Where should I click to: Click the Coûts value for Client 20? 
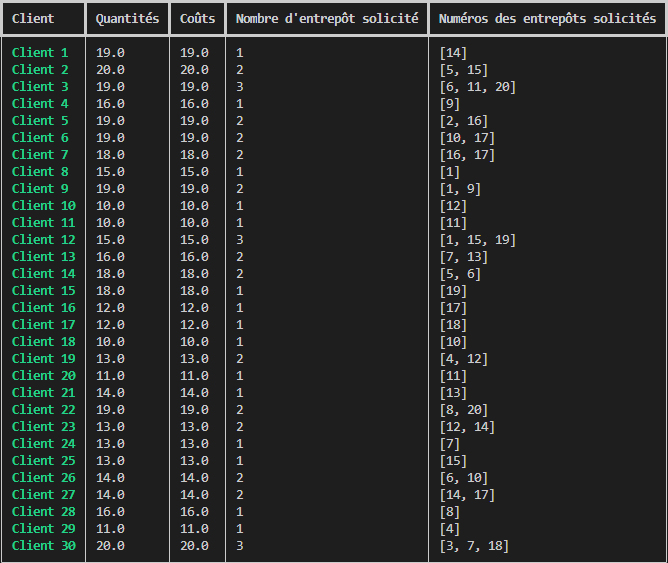[x=194, y=376]
